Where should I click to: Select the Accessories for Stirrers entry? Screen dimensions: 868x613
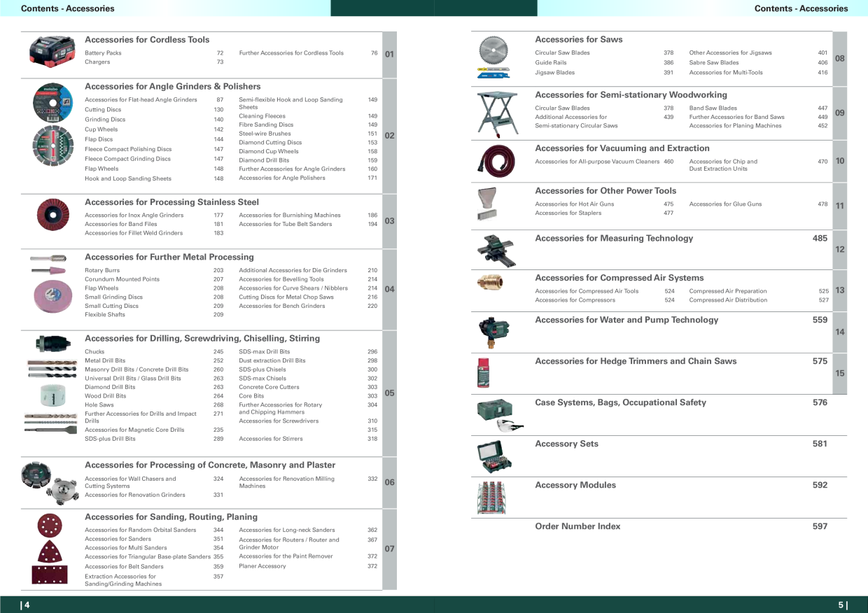click(x=271, y=439)
